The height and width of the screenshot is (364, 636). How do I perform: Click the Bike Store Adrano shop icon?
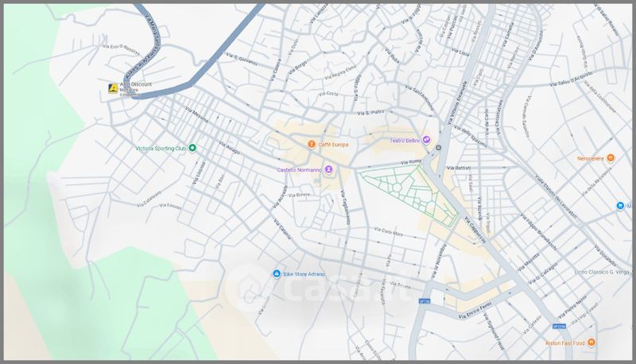tap(276, 273)
